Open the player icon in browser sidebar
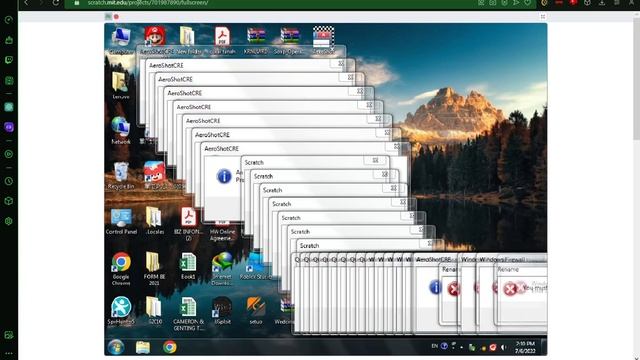Screen dimensions: 640x360 coord(9,154)
